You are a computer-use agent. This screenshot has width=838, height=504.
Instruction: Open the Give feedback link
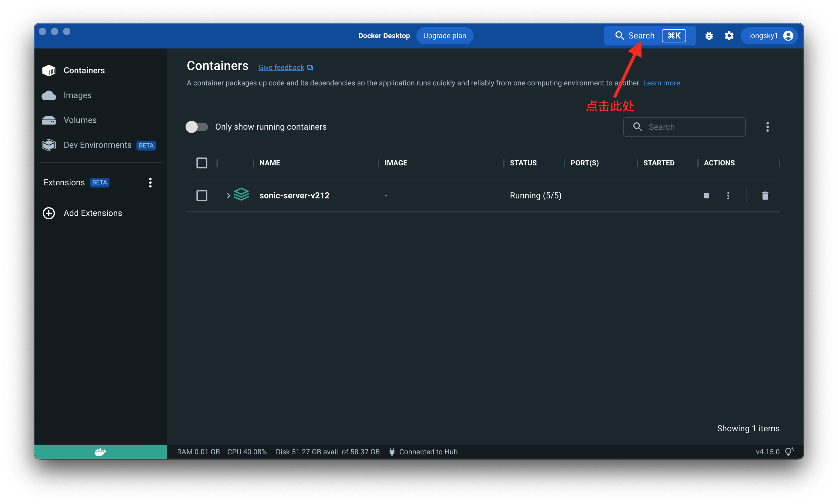pyautogui.click(x=281, y=67)
